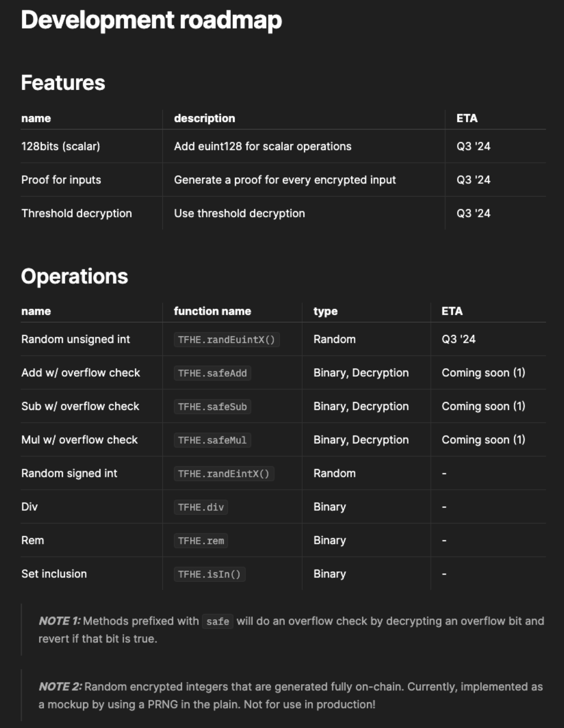Click the NOTE 2 label text
This screenshot has height=728, width=564.
pyautogui.click(x=60, y=687)
